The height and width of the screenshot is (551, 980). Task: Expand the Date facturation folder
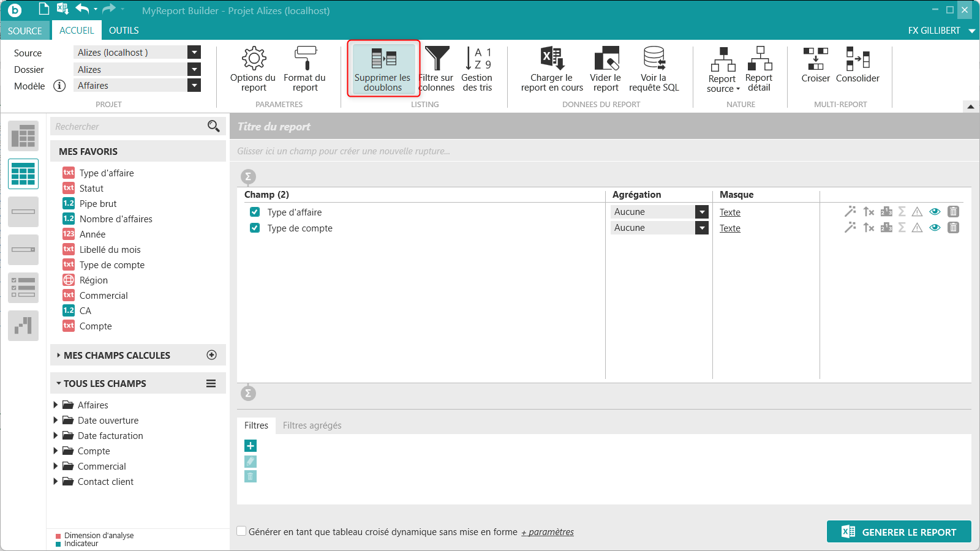point(56,436)
